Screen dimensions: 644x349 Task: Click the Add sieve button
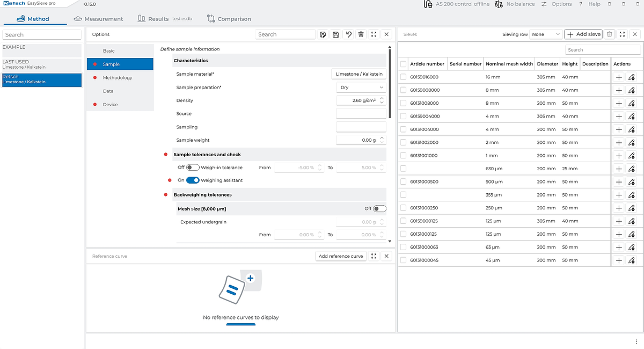[x=583, y=34]
